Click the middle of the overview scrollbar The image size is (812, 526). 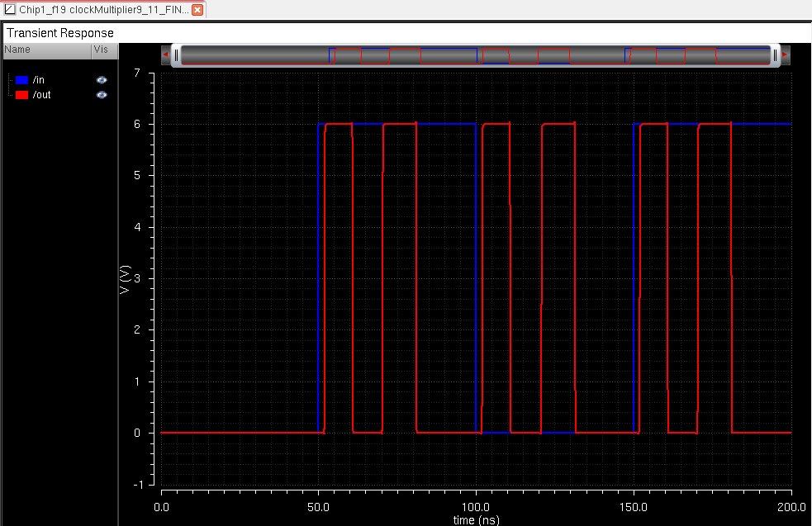click(x=475, y=55)
